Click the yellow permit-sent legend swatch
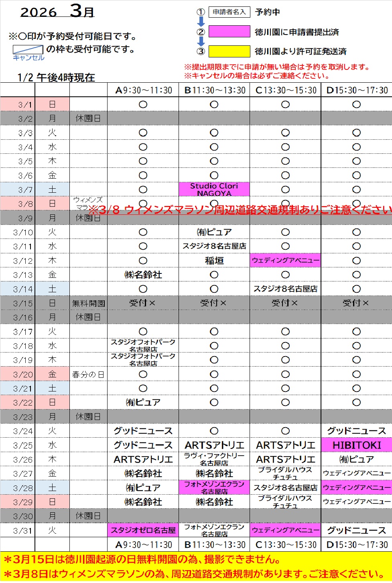The image size is (392, 583). pos(229,51)
